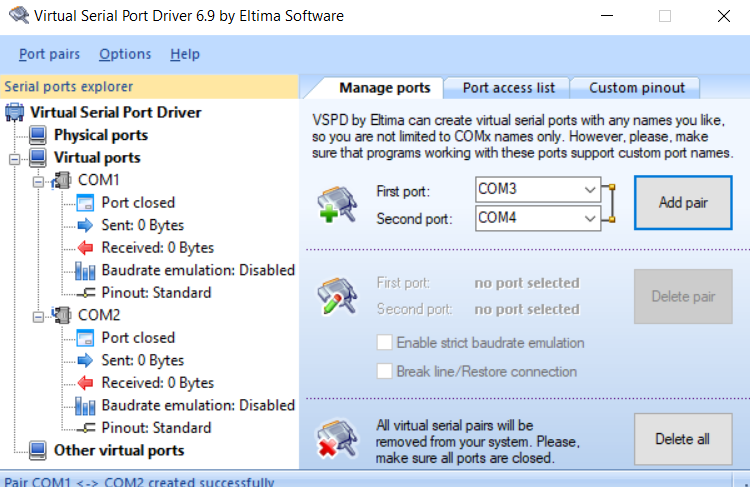
Task: Click 'Pinout: Standard' text under COM2
Action: coord(156,428)
